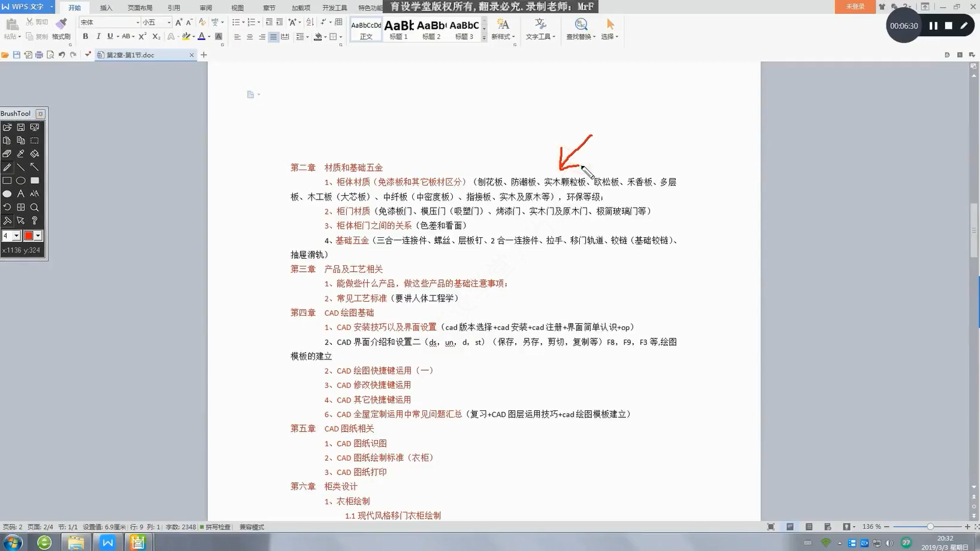The image size is (980, 551).
Task: Click the zoom slider handle in status bar
Action: click(930, 526)
